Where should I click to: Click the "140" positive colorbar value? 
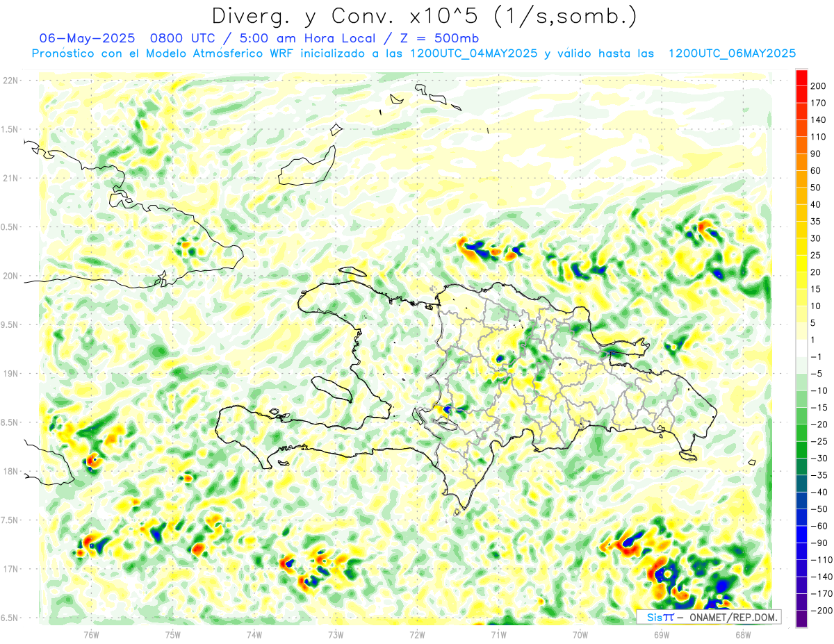[819, 120]
